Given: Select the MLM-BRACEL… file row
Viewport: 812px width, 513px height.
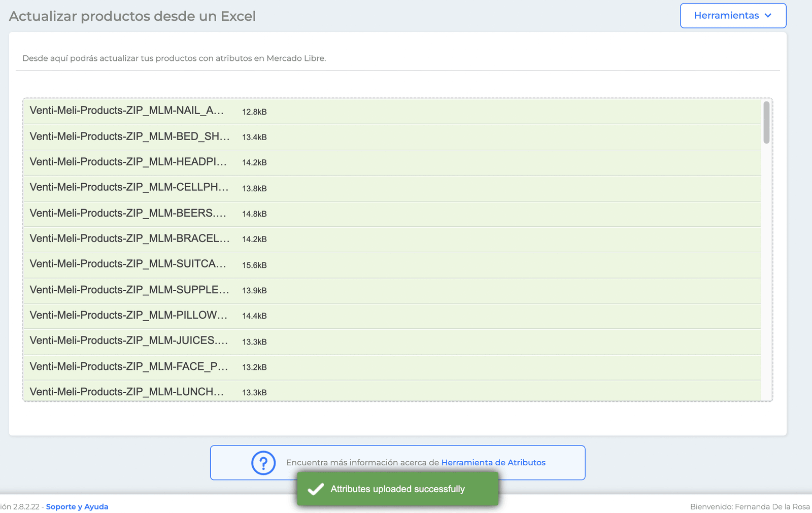Looking at the screenshot, I should click(392, 239).
